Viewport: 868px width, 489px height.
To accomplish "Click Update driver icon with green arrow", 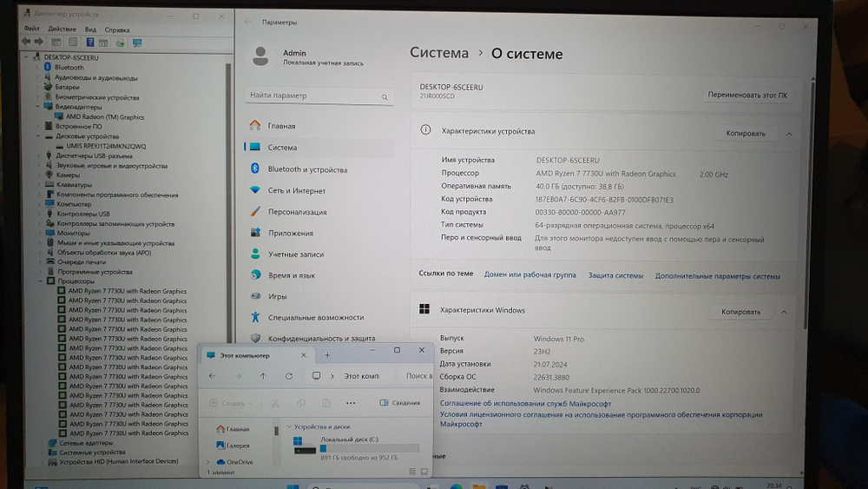I will (120, 43).
